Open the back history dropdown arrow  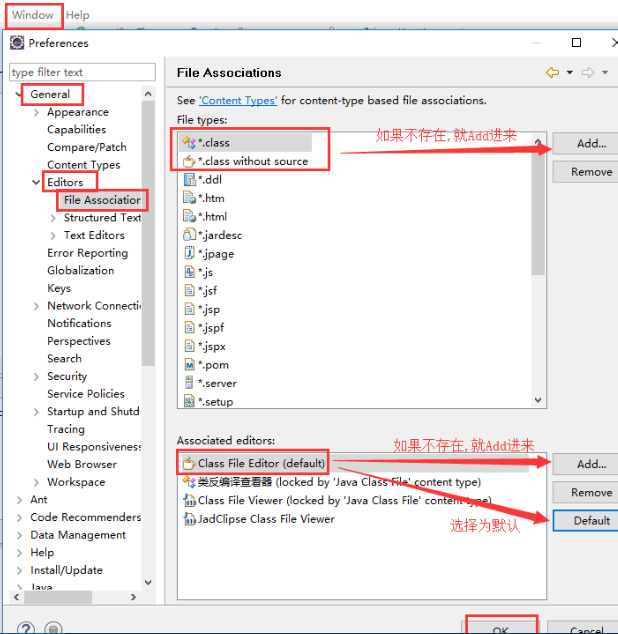[569, 73]
